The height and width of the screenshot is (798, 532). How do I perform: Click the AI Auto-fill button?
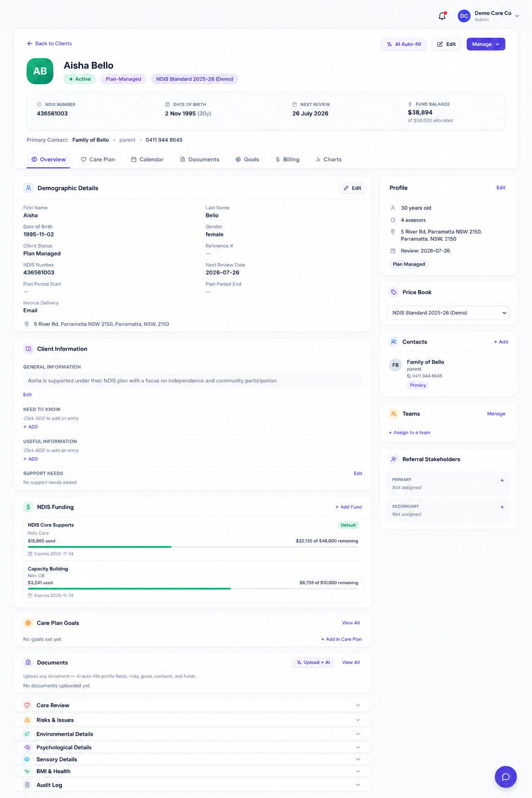[x=404, y=44]
